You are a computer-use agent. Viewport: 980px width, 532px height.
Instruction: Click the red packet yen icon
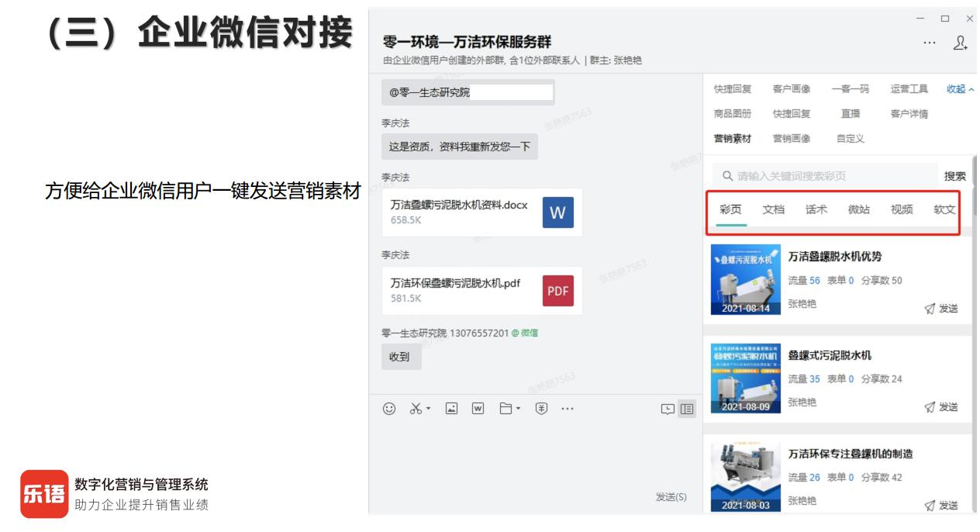(x=541, y=409)
